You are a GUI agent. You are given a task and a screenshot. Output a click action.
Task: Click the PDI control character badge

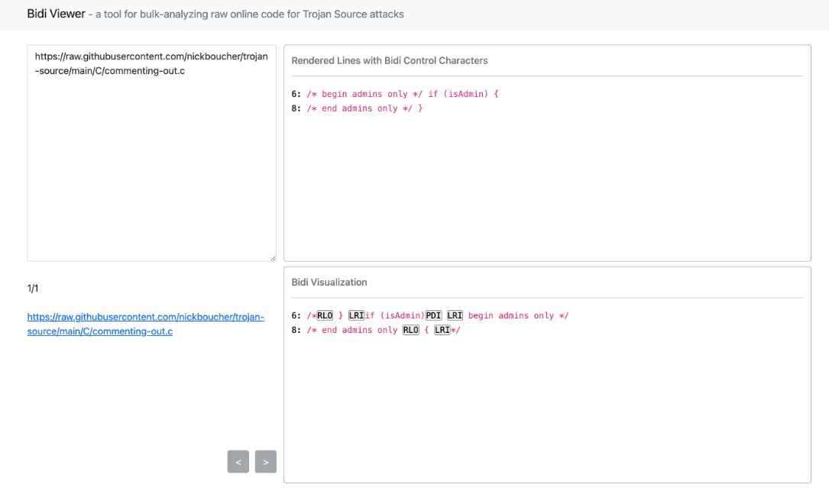[x=433, y=315]
